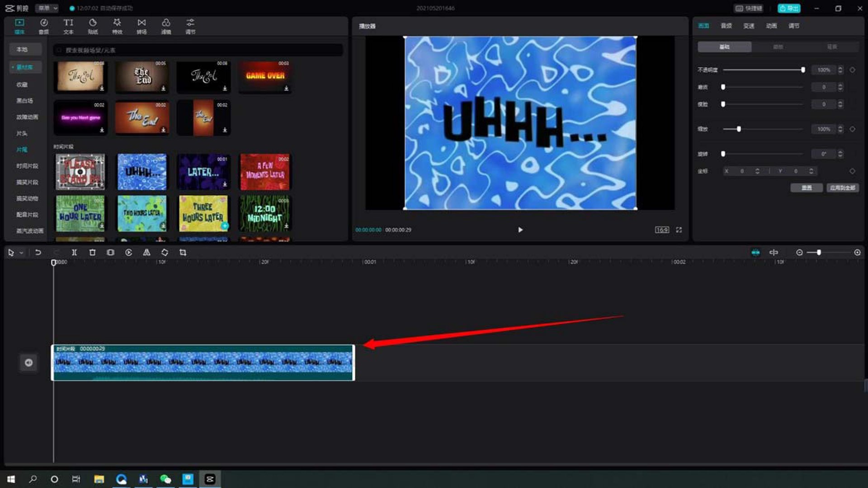Click the X coordinate stepper arrows
Viewport: 868px width, 488px height.
(757, 171)
